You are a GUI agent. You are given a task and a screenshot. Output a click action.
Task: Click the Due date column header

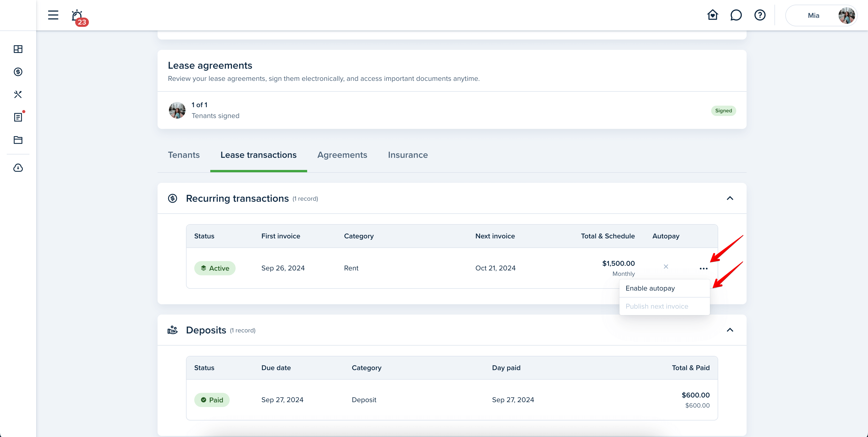(276, 368)
